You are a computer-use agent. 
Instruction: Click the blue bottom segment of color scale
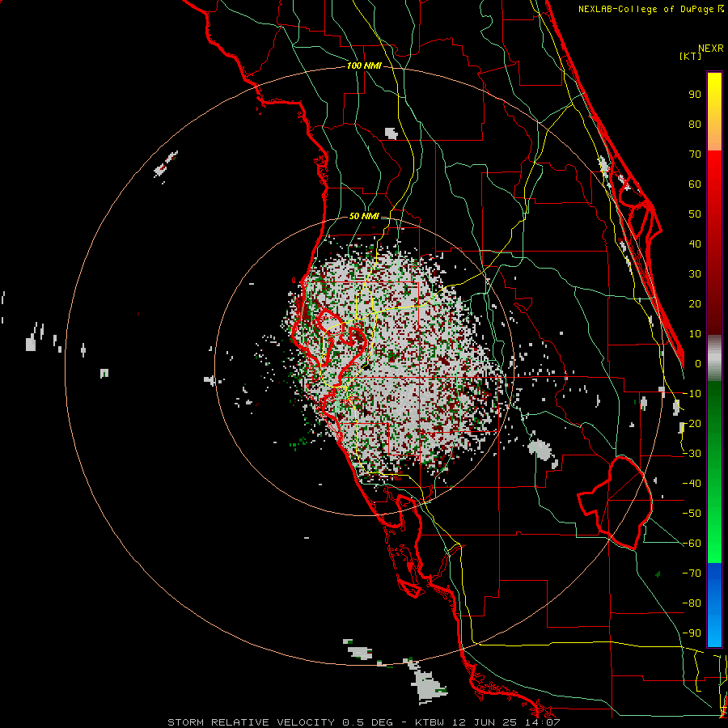[714, 604]
